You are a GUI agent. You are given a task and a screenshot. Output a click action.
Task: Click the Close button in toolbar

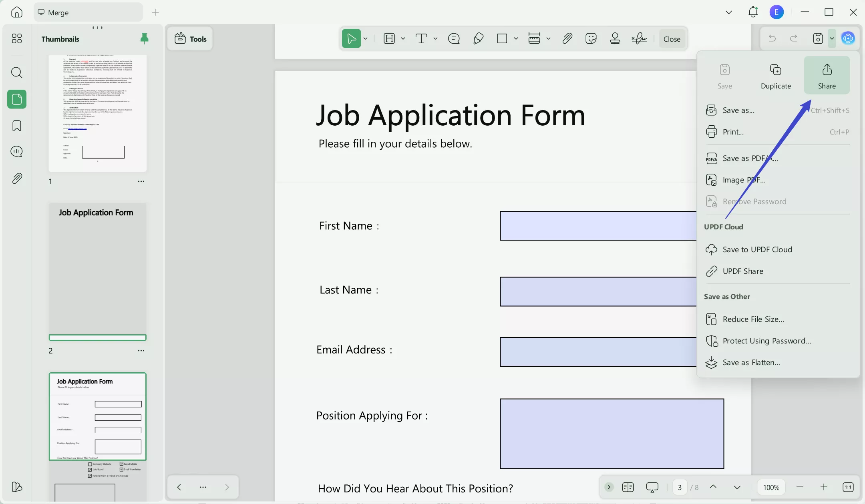[x=672, y=39]
